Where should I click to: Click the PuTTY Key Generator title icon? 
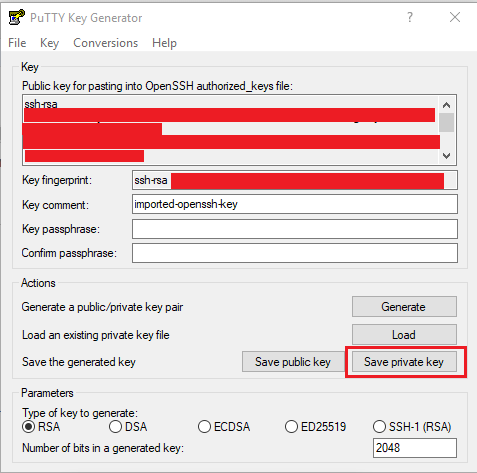17,17
